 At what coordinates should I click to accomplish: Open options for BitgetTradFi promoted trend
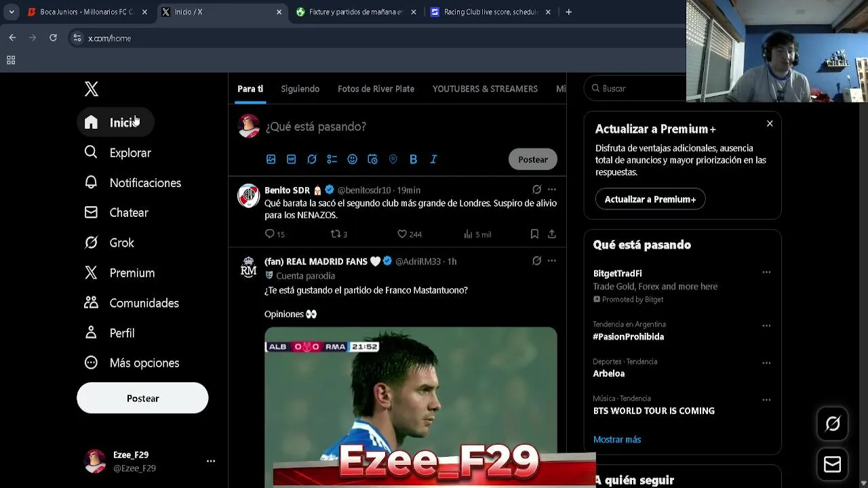(766, 272)
